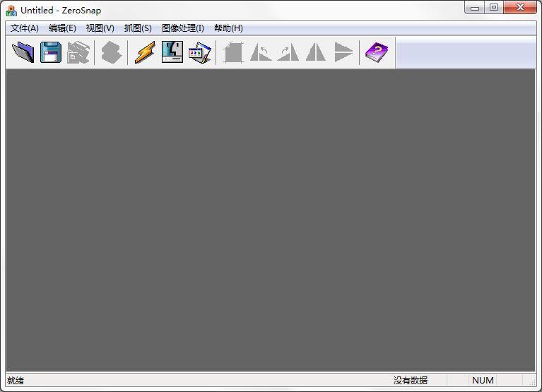This screenshot has height=392, width=542.
Task: Click the lightning bolt quick capture icon
Action: [145, 52]
